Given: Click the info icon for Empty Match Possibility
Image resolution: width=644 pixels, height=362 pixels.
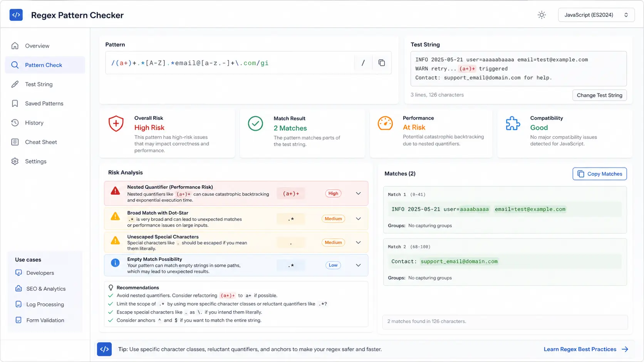Looking at the screenshot, I should click(x=115, y=263).
